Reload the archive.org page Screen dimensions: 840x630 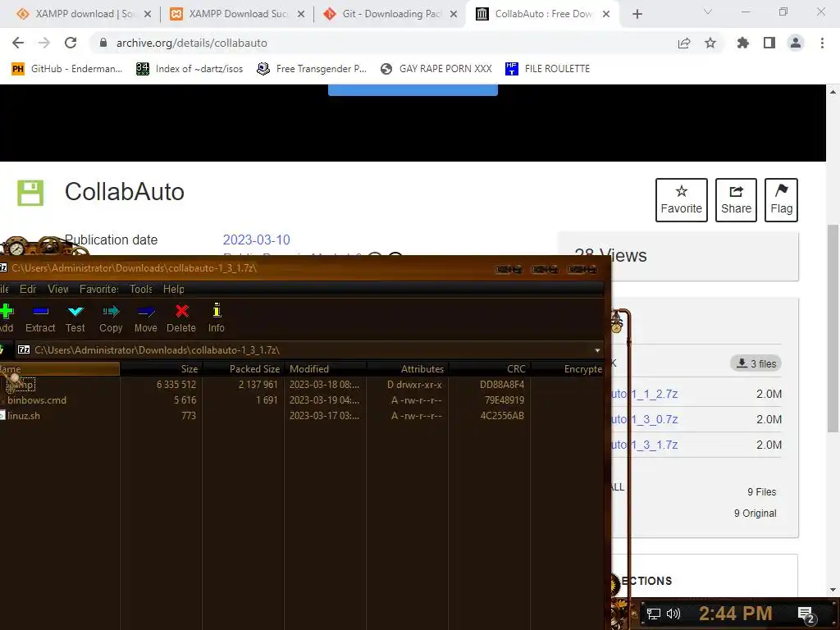(71, 43)
